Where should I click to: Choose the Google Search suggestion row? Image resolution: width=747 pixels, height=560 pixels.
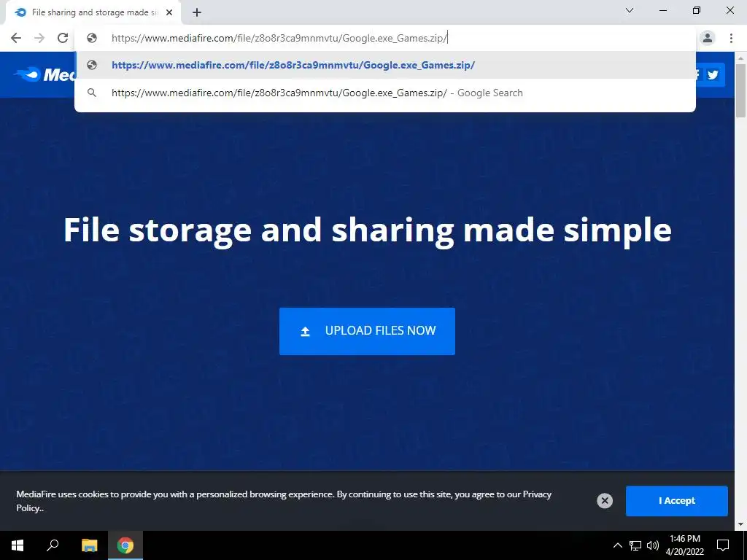pyautogui.click(x=385, y=93)
